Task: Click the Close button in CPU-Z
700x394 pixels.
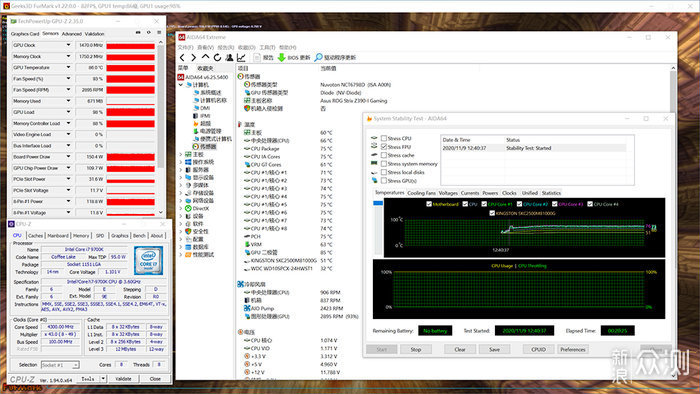Action: pyautogui.click(x=155, y=379)
